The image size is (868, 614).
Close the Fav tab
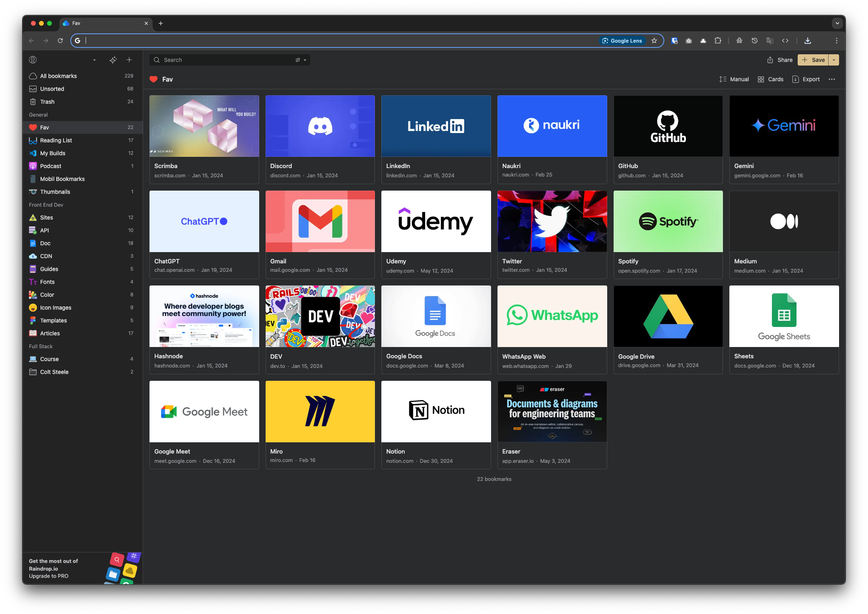(146, 23)
